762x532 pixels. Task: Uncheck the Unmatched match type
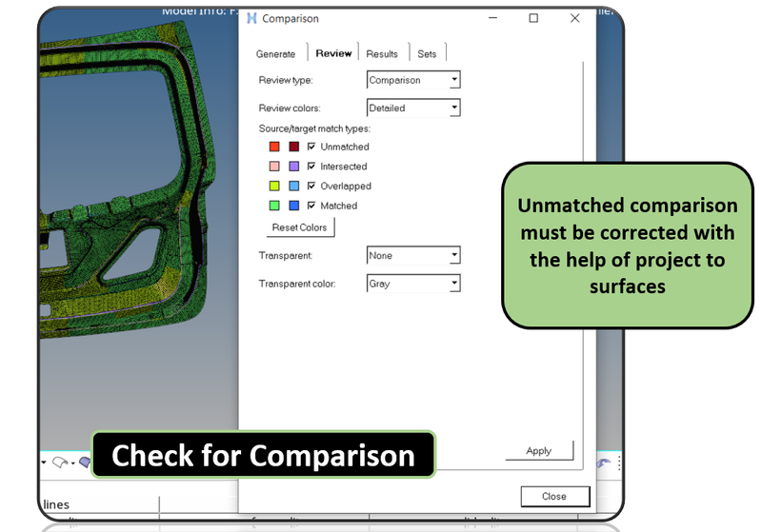tap(311, 147)
